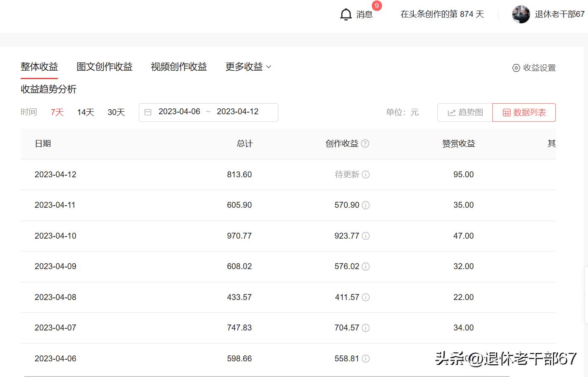This screenshot has width=588, height=377.
Task: Expand the 更多收益 dropdown
Action: pyautogui.click(x=248, y=66)
